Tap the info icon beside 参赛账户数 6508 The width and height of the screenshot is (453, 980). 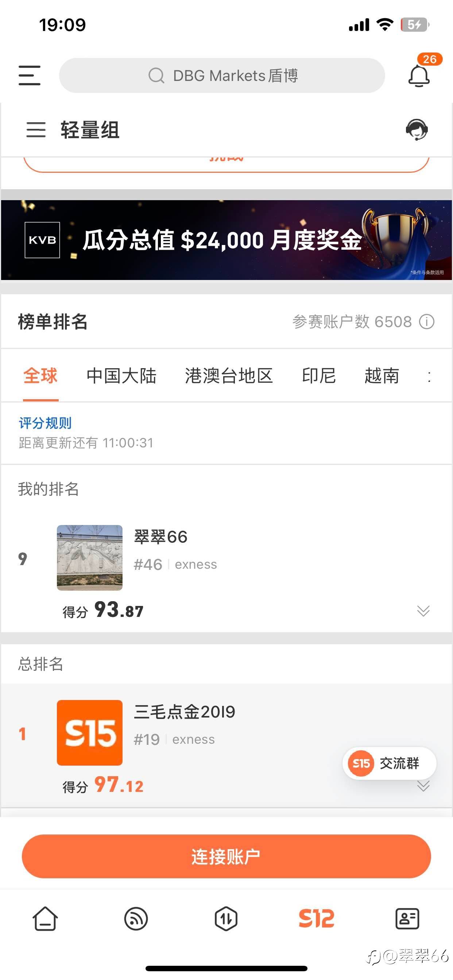[427, 322]
